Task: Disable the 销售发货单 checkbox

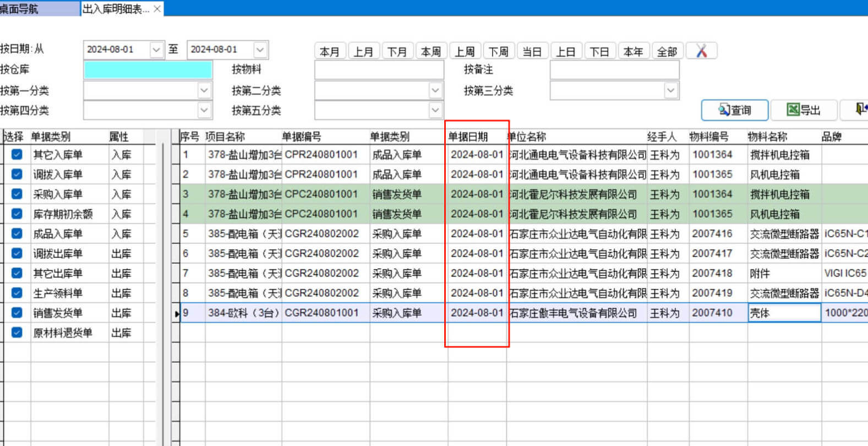Action: [17, 313]
